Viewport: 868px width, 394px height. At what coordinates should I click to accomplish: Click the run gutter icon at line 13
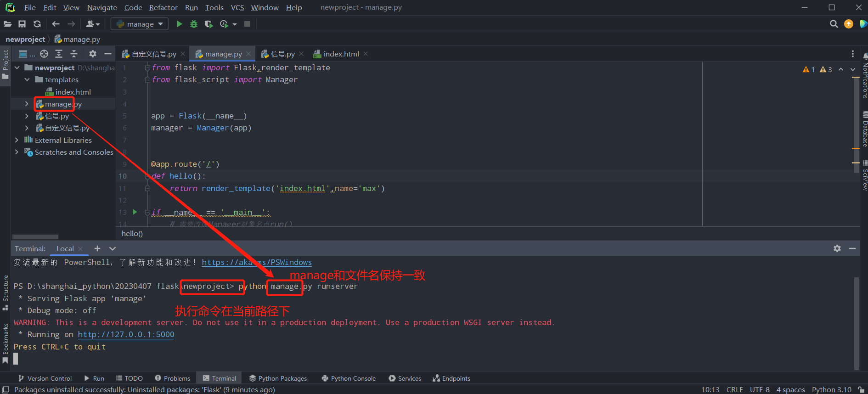tap(135, 212)
